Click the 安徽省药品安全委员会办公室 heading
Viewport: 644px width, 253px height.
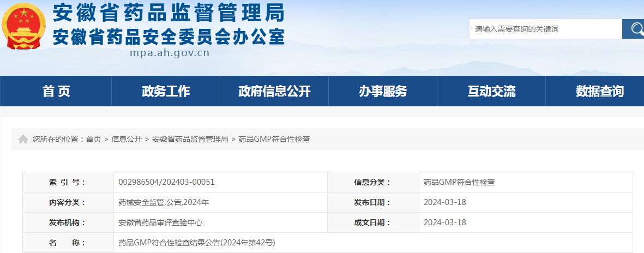(169, 38)
